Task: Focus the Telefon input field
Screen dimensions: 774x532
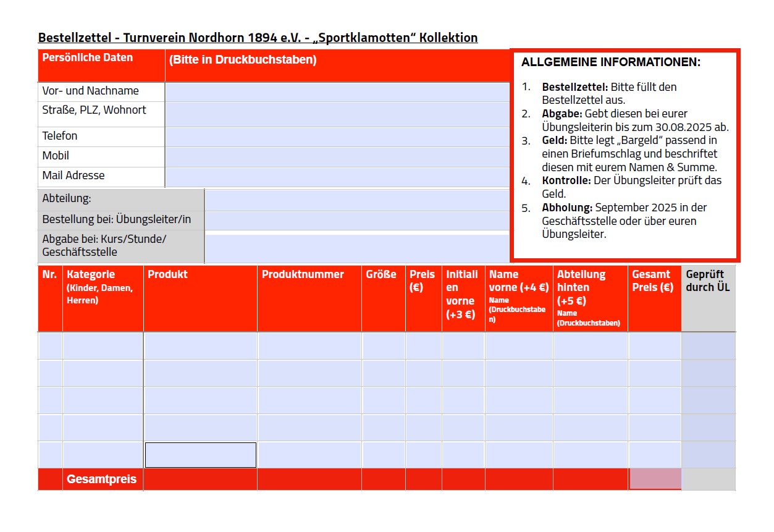Action: tap(337, 137)
